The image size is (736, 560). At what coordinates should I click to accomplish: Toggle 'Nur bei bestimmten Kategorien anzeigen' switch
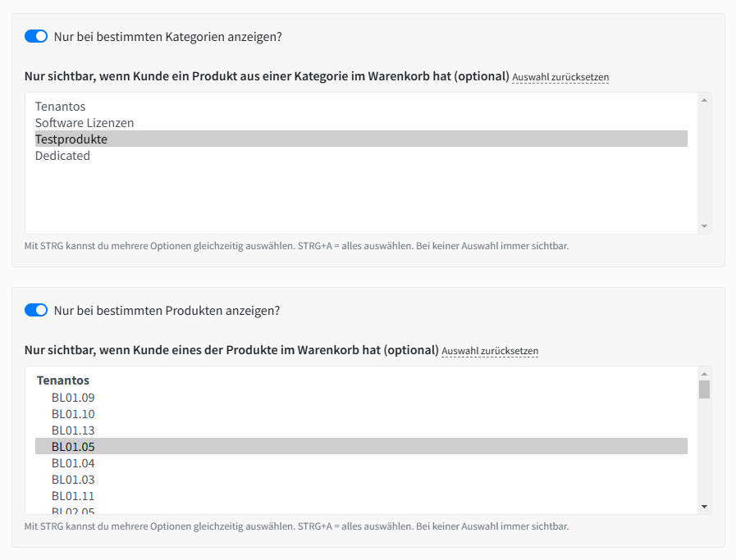tap(36, 36)
